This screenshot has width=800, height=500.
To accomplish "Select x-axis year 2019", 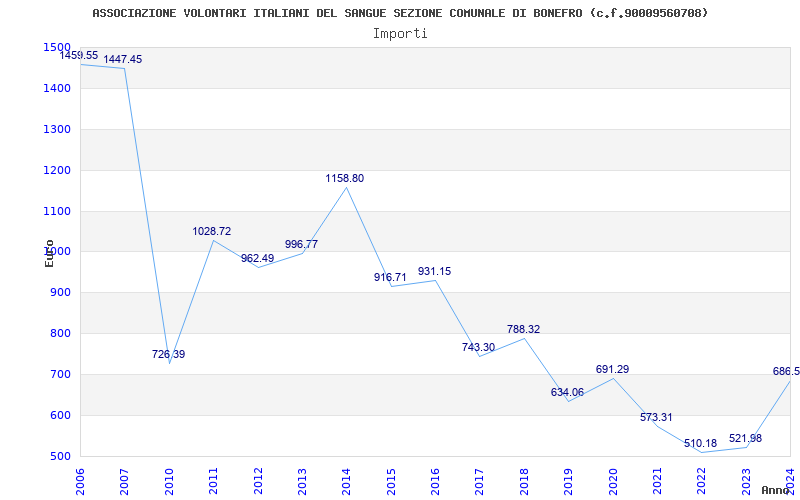I will (x=568, y=482).
